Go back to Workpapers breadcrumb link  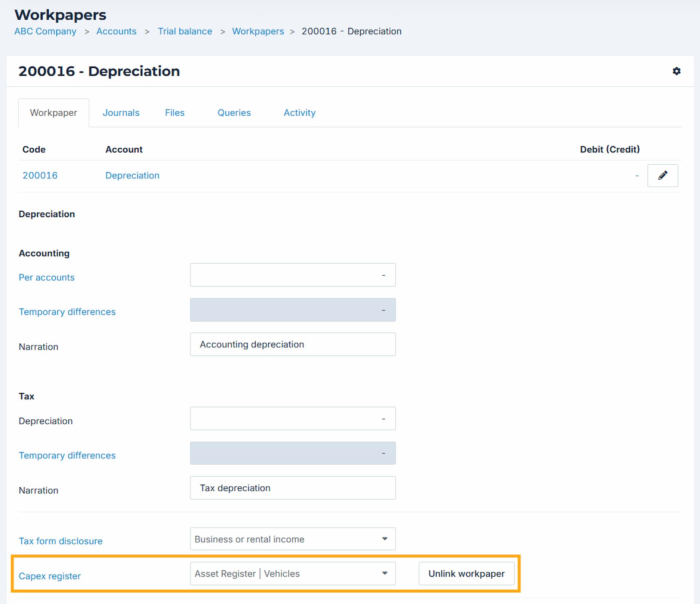coord(258,31)
